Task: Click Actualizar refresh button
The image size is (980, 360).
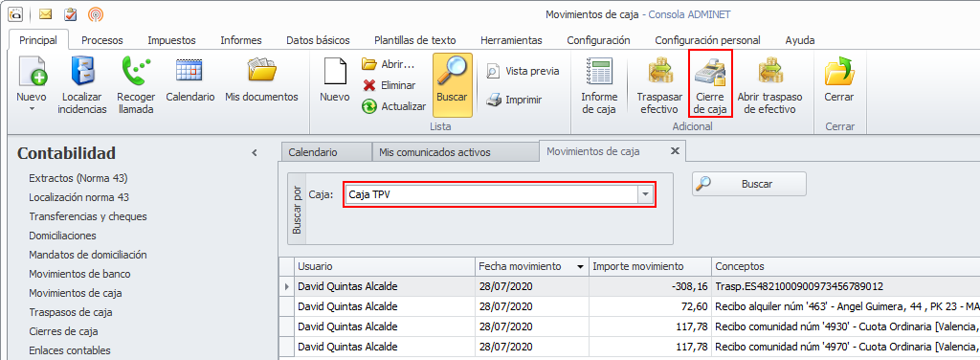Action: (x=393, y=106)
